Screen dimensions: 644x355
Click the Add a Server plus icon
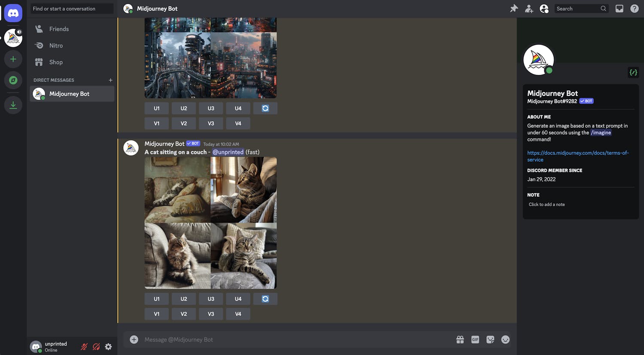point(13,59)
